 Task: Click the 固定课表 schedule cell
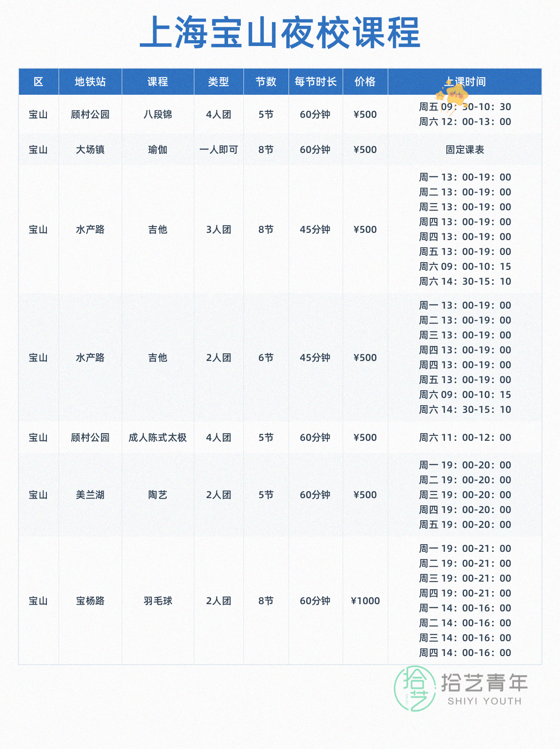[465, 150]
